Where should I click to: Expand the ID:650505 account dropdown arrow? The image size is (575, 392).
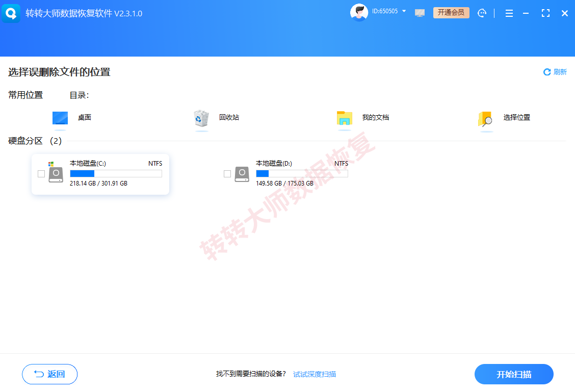(404, 11)
